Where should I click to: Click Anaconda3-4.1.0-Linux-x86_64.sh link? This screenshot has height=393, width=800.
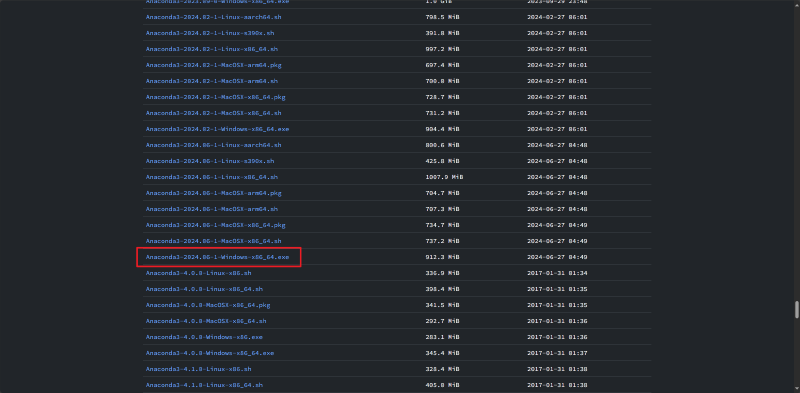coord(204,385)
